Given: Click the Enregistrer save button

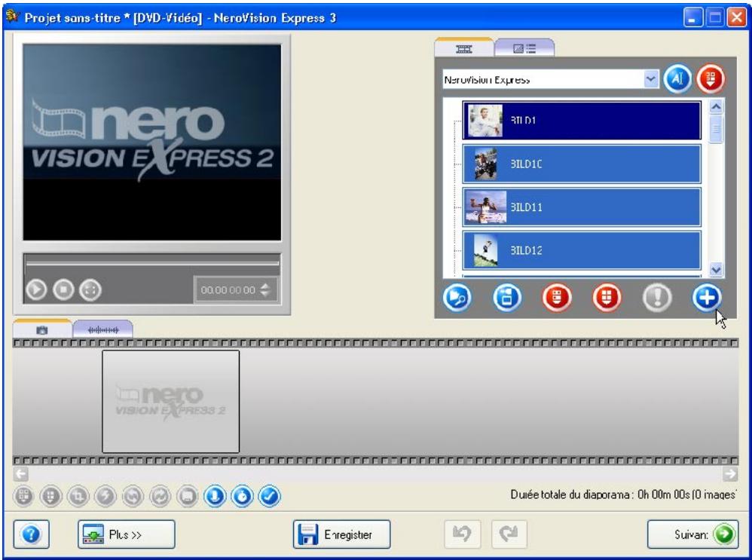Looking at the screenshot, I should [x=341, y=534].
